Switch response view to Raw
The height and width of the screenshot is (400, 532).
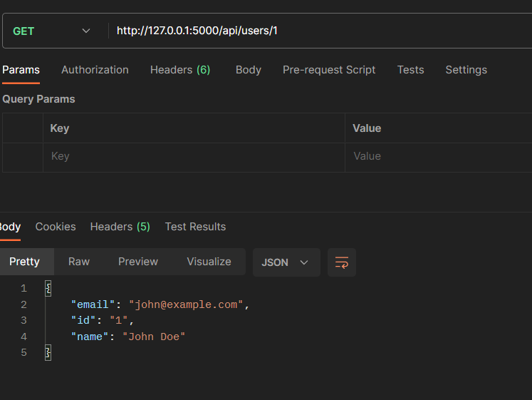pyautogui.click(x=79, y=262)
